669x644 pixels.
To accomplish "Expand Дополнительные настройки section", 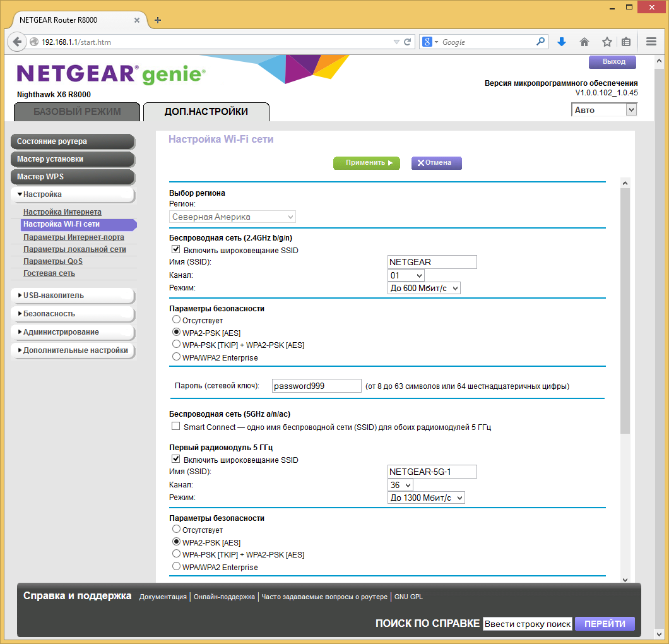I will [73, 351].
